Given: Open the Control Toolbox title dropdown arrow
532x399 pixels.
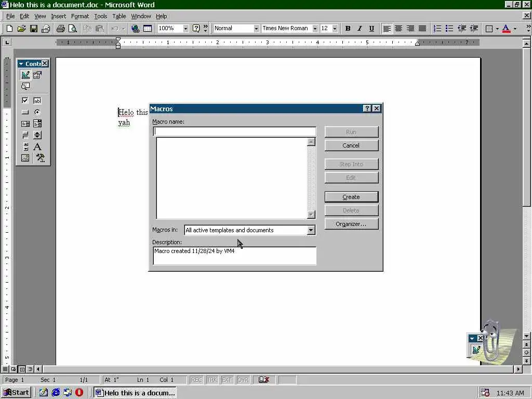Looking at the screenshot, I should click(21, 64).
